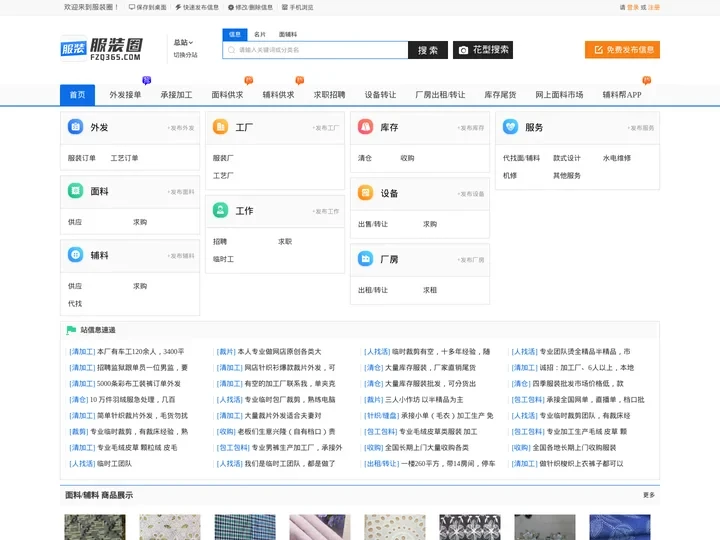
Task: Select the 信息 search tab
Action: [235, 34]
